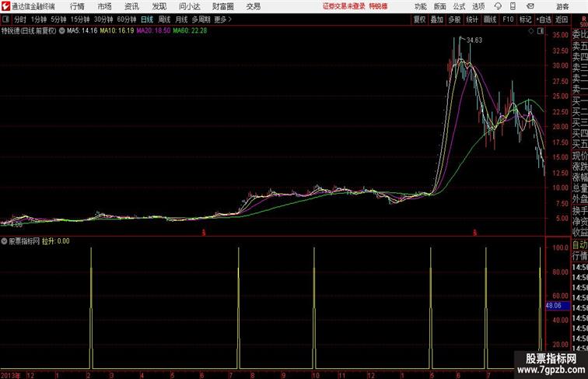Click the 自动 label in right panel

click(579, 245)
